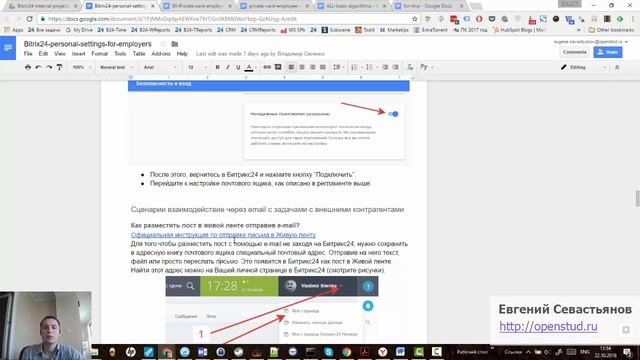The width and height of the screenshot is (640, 360).
Task: Open the Help menu
Action: (182, 54)
